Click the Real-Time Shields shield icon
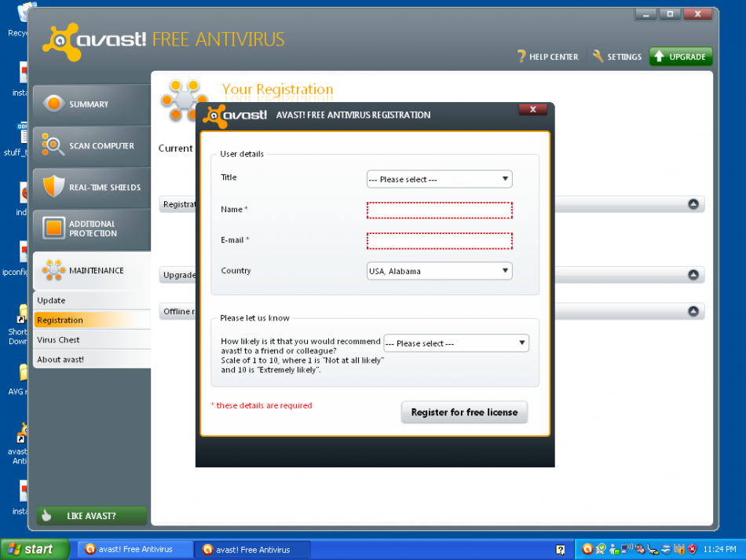This screenshot has width=746, height=560. [x=53, y=186]
